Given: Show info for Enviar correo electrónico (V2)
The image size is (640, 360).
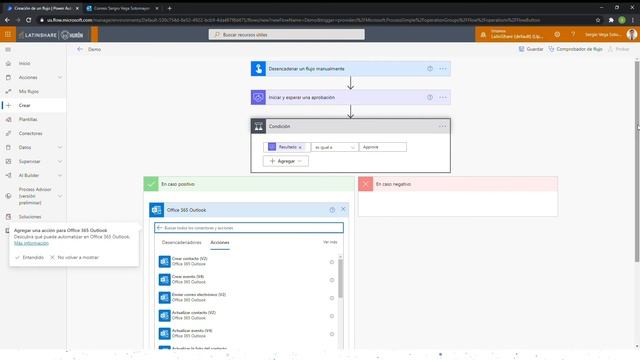Looking at the screenshot, I should pyautogui.click(x=332, y=298).
